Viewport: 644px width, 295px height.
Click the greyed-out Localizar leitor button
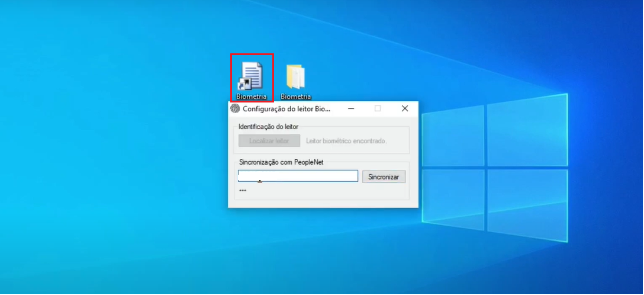coord(269,141)
